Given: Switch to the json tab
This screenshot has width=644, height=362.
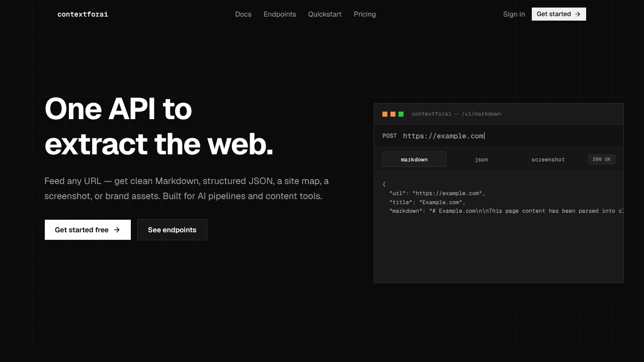Looking at the screenshot, I should tap(481, 159).
